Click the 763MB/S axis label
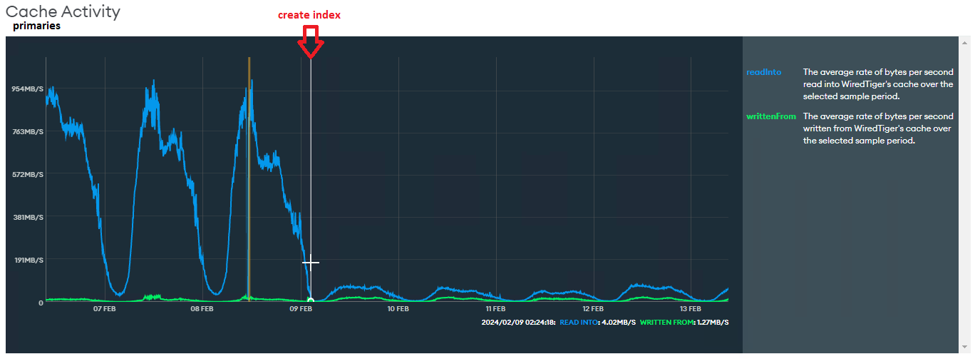Screen dimensions: 980x359 click(x=27, y=132)
